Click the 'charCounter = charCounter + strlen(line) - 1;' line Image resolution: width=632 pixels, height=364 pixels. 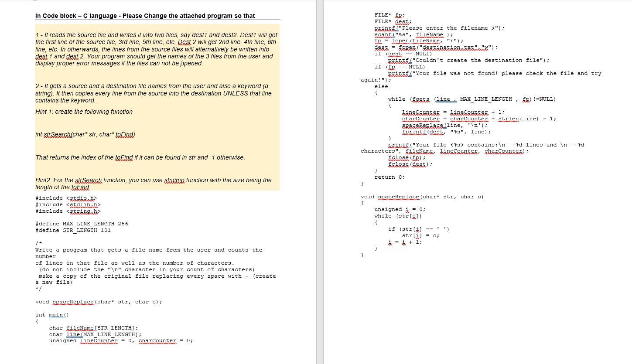pyautogui.click(x=479, y=119)
